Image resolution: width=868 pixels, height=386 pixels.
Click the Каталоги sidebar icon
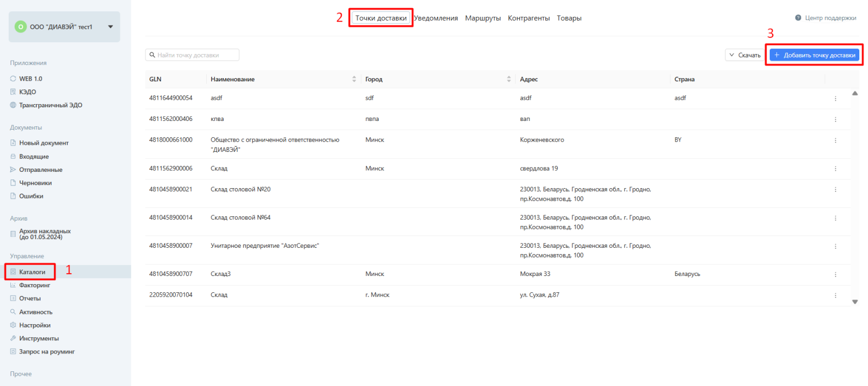click(13, 272)
